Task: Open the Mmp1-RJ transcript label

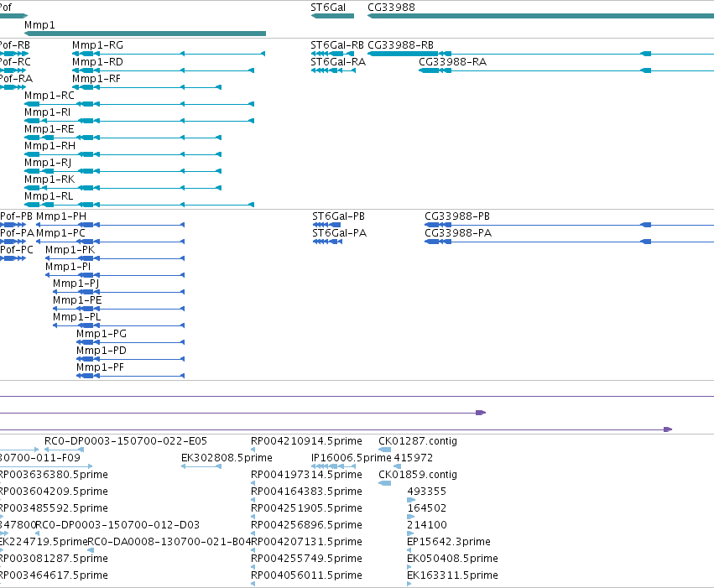Action: (x=48, y=163)
